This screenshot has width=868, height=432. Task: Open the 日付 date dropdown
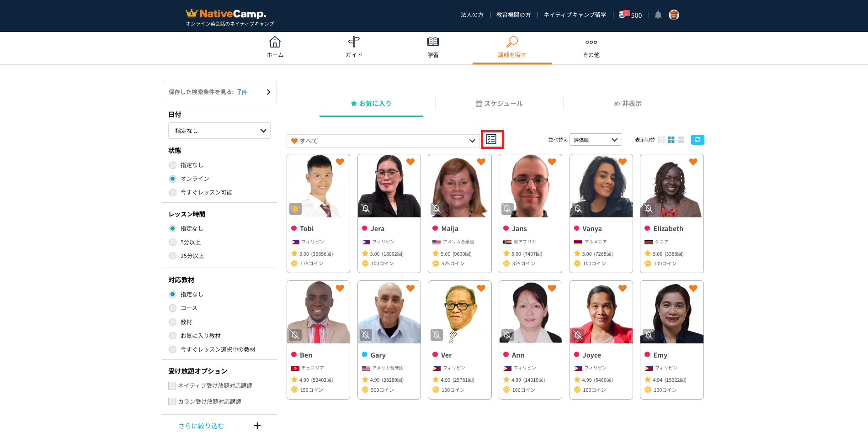coord(219,131)
